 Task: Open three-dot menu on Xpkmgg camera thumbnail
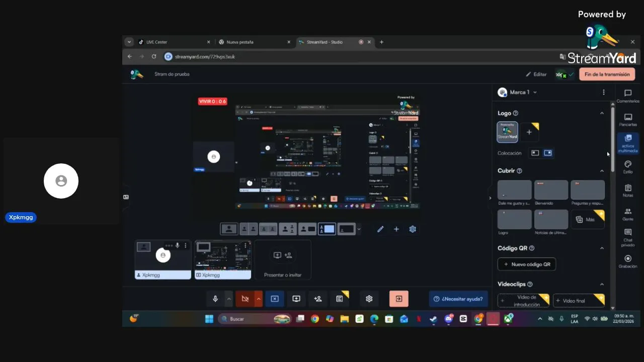tap(186, 246)
